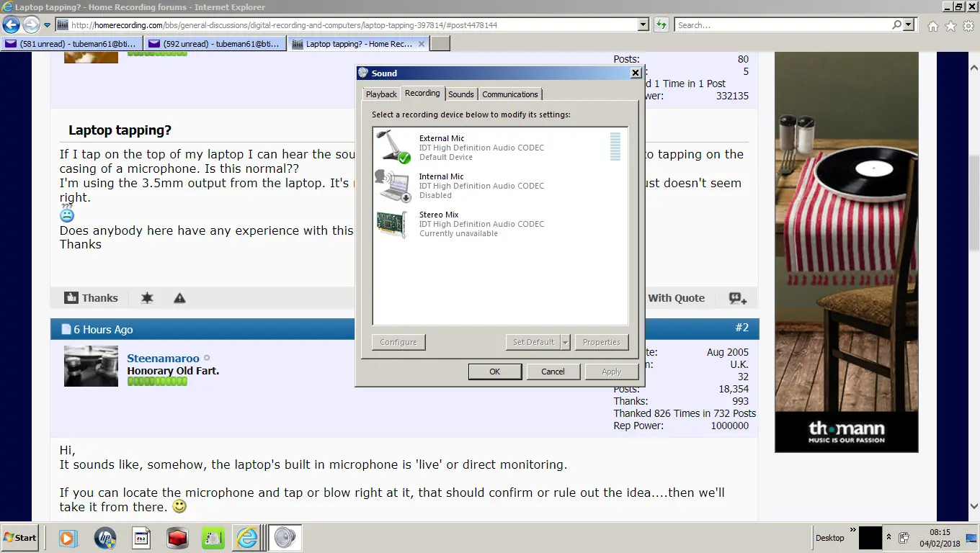Click the browser Home icon
Screen dimensions: 980x553
(x=933, y=25)
